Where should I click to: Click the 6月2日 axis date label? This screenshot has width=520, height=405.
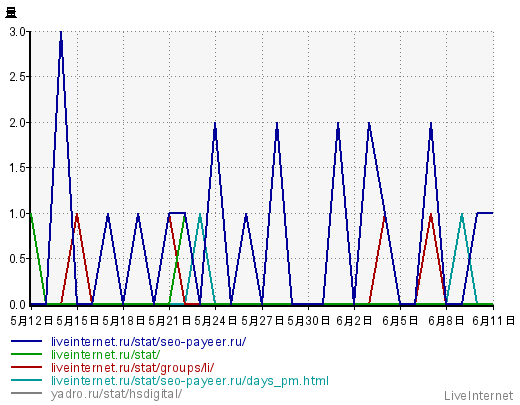tap(354, 321)
